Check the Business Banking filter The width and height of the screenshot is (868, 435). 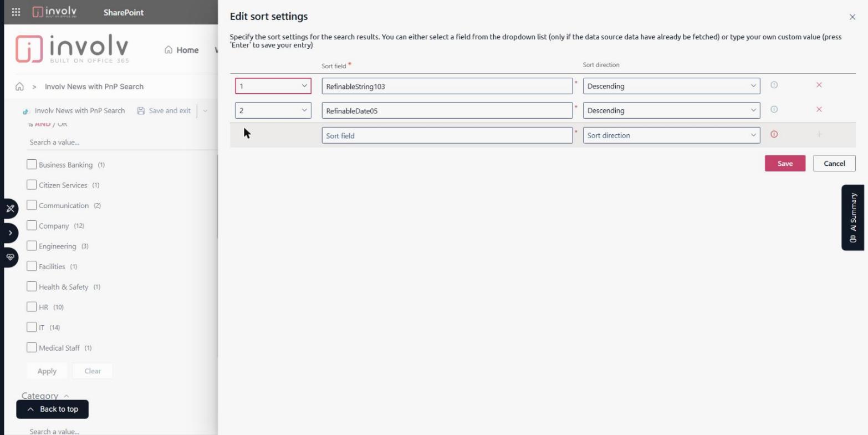click(x=32, y=164)
